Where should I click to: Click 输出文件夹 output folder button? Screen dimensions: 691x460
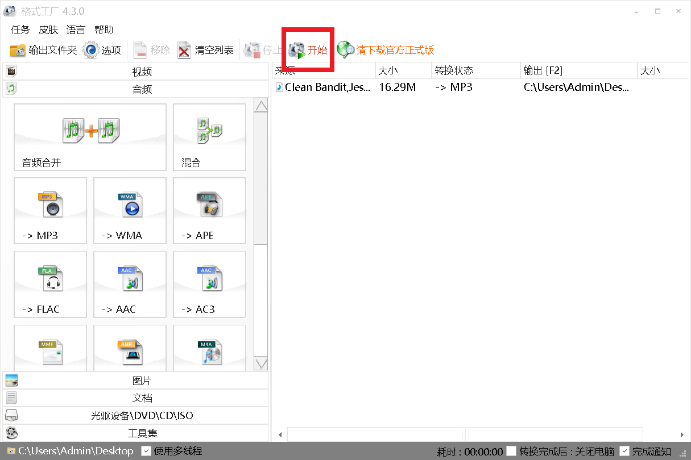pos(43,50)
